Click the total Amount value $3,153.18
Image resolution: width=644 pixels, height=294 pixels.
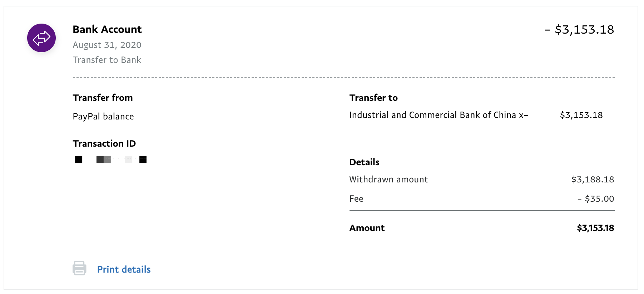595,228
